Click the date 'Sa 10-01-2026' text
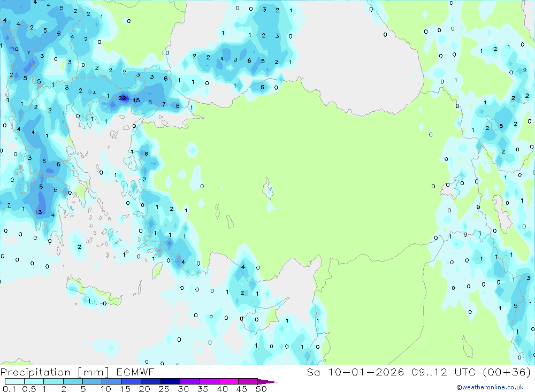Image resolution: width=535 pixels, height=392 pixels. [x=355, y=372]
